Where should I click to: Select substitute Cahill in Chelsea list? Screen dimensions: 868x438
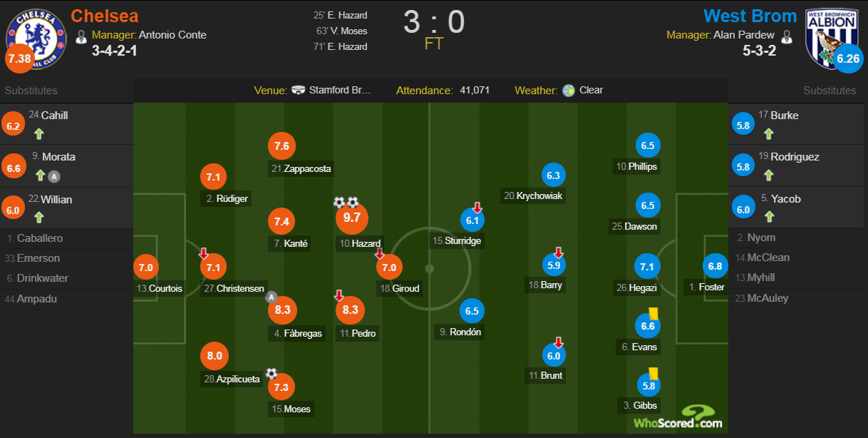(x=54, y=116)
